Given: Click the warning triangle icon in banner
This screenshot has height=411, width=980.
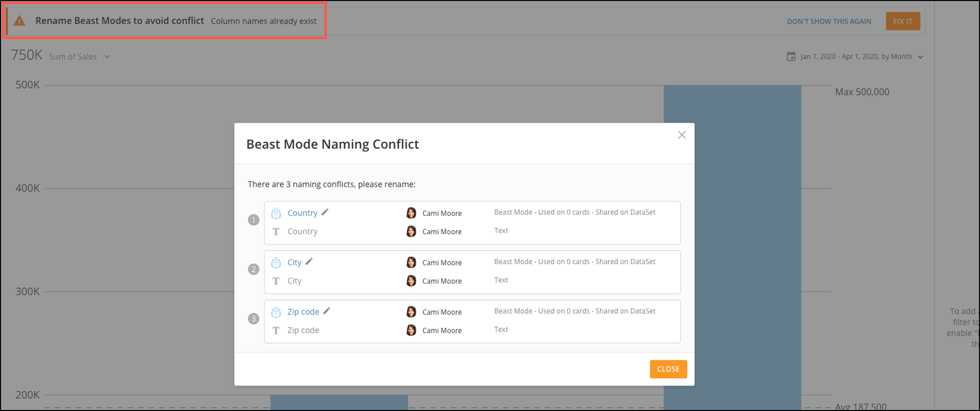Looking at the screenshot, I should 19,21.
